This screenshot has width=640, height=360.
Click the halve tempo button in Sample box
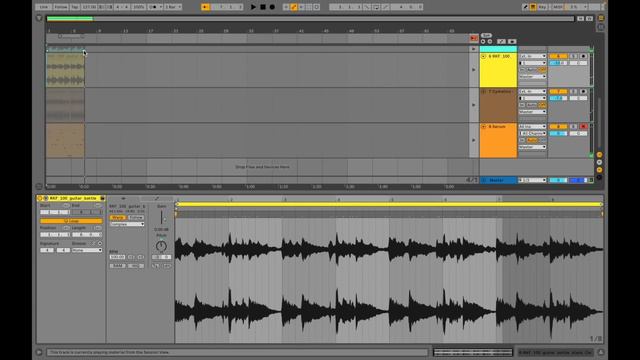(x=131, y=257)
